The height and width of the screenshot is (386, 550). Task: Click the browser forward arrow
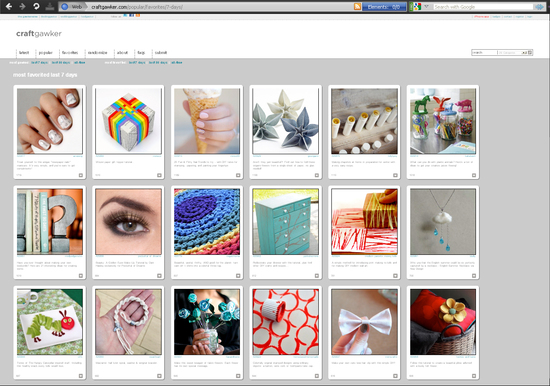[x=22, y=6]
